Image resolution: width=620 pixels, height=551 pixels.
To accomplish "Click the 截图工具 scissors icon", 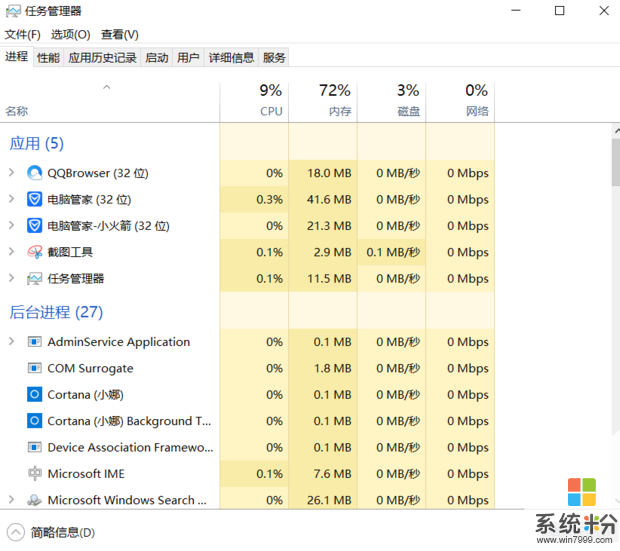I will [x=34, y=252].
